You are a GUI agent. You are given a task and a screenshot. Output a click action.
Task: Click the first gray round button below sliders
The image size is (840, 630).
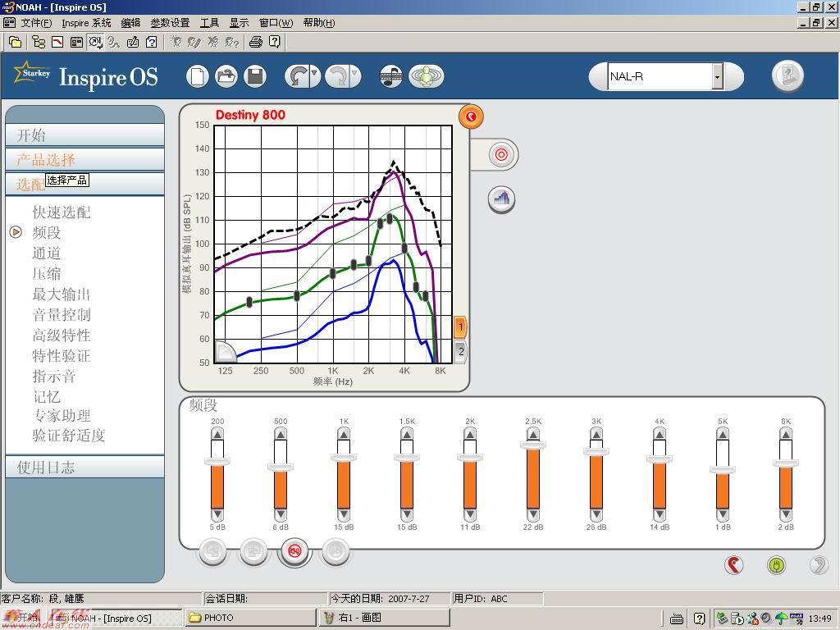point(212,550)
